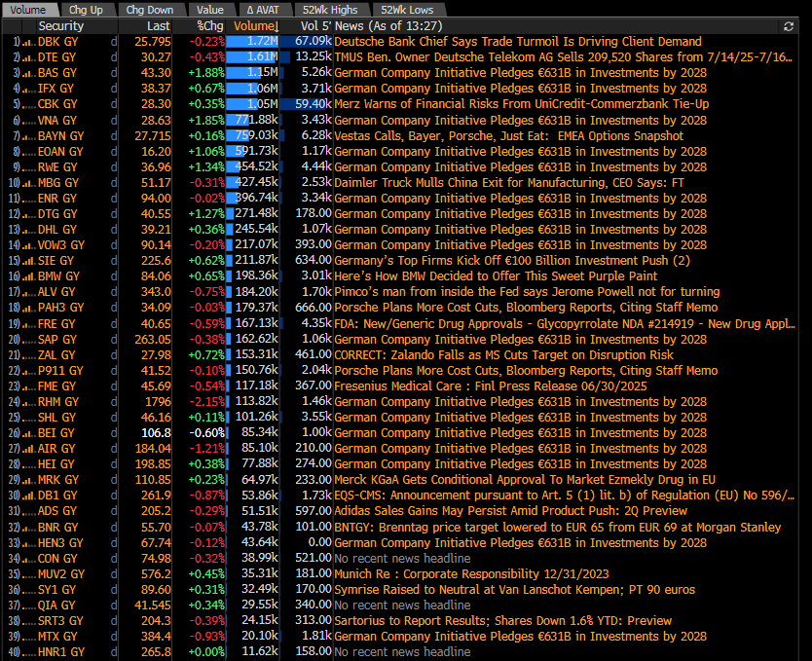Open chart icon beside BAYN GY
The image size is (812, 661).
(x=28, y=136)
